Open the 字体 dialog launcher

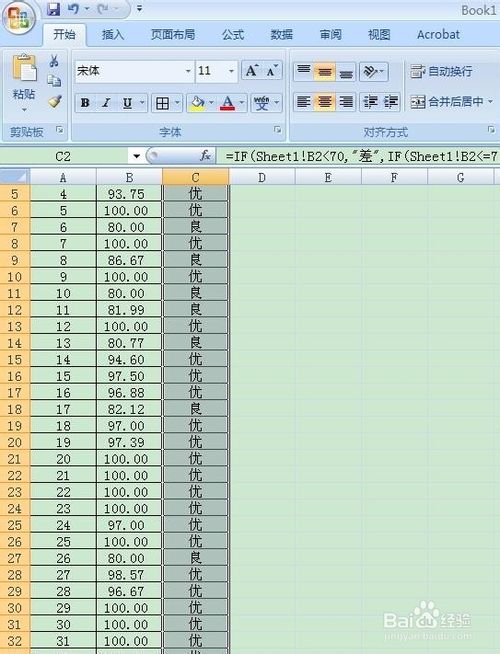(277, 131)
